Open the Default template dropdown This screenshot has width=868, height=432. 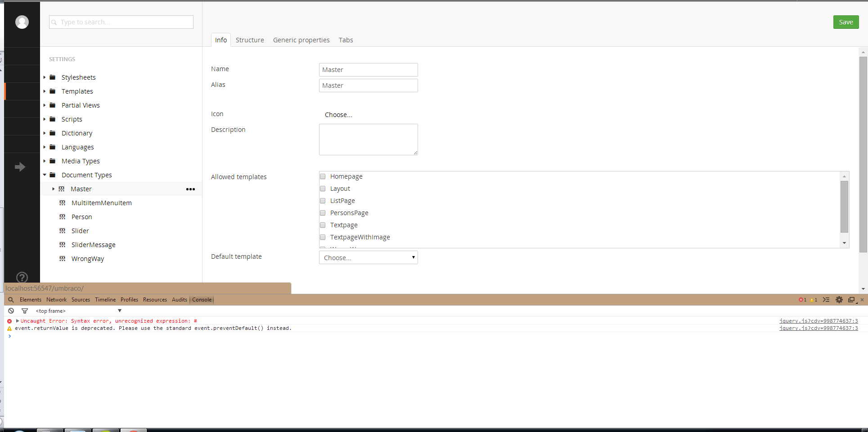pyautogui.click(x=369, y=257)
